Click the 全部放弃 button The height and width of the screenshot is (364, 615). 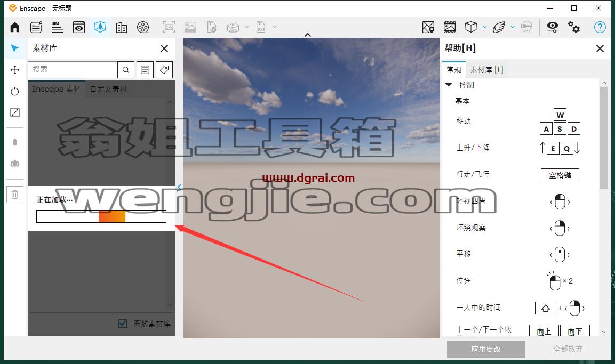568,349
